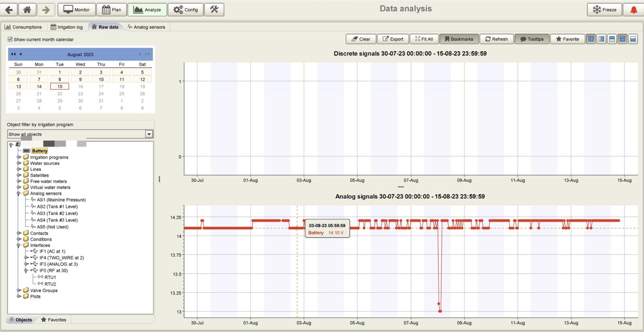Select the Conditions folder in tree
This screenshot has width=644, height=332.
[41, 239]
